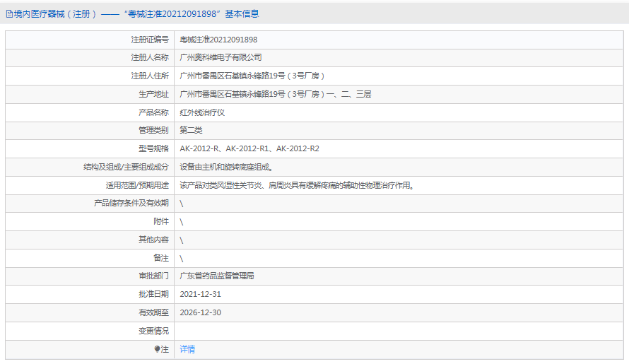Select registration number 粤械注准20212091898 in table

point(218,40)
